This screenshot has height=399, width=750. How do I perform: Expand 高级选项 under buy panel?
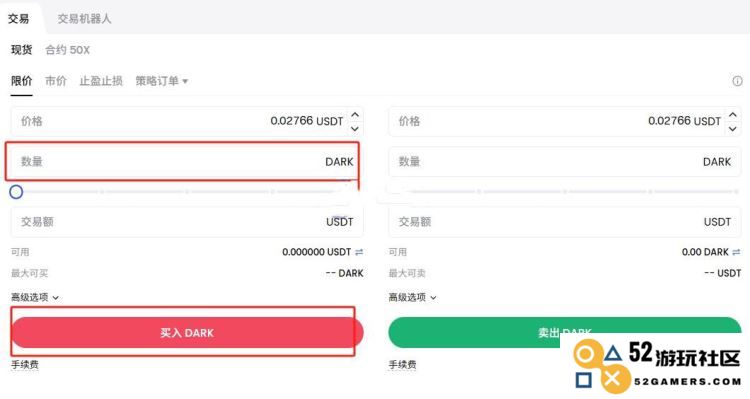[35, 297]
